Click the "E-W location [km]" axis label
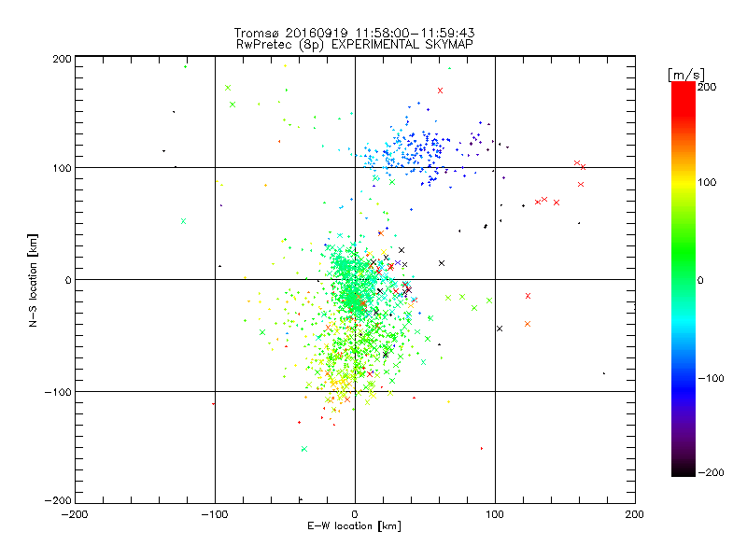747x560 pixels. click(354, 526)
